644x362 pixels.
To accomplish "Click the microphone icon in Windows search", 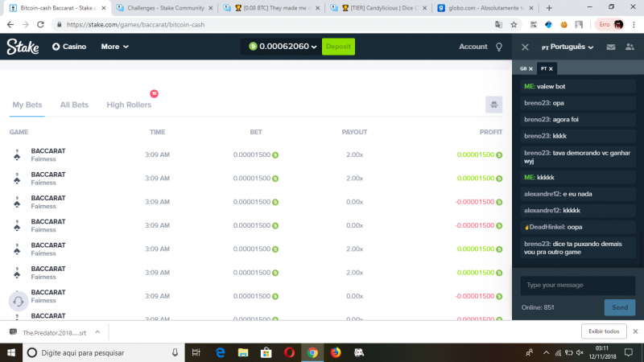I will [x=175, y=352].
